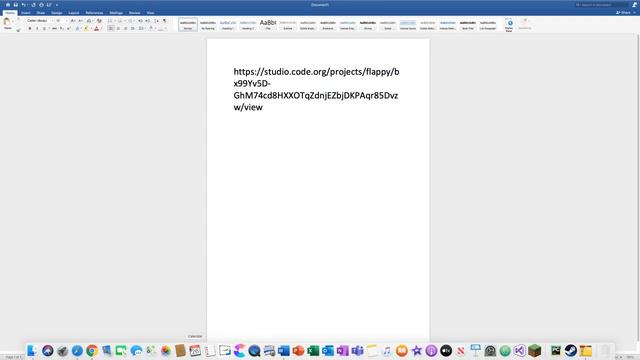Decrease font size with shrink font icon
This screenshot has width=640, height=360.
pos(80,20)
